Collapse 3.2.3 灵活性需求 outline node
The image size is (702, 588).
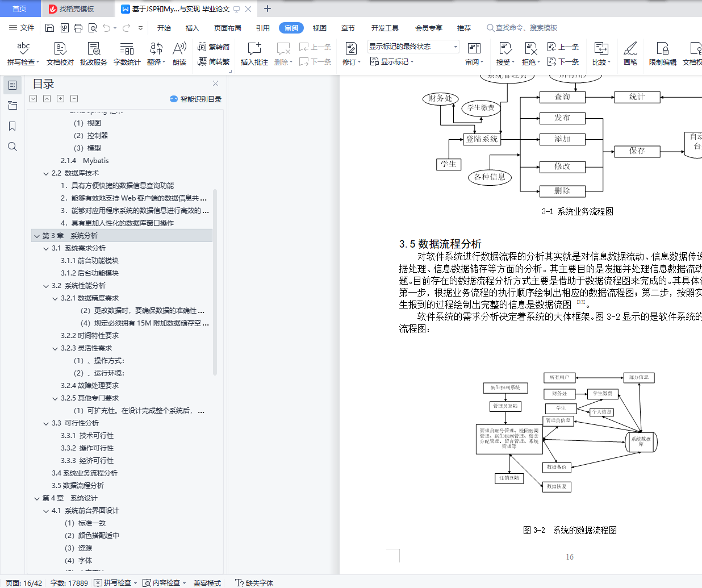(x=55, y=348)
